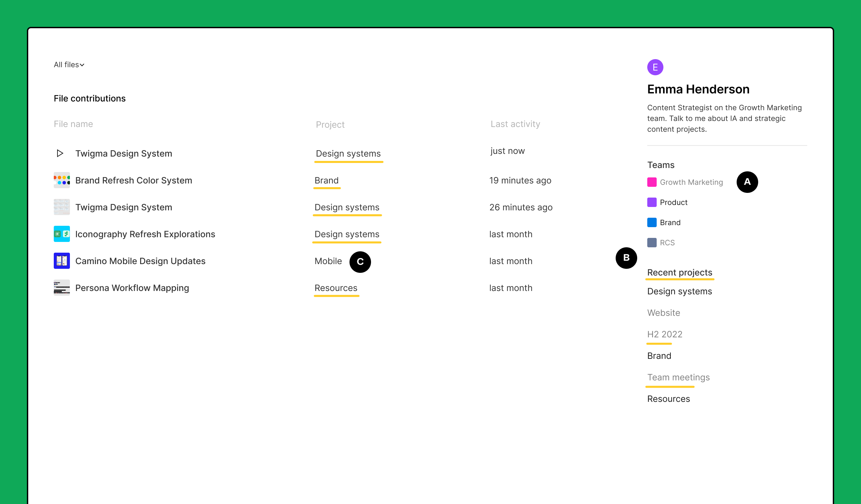
Task: Open the Team meetings recent project
Action: tap(679, 378)
